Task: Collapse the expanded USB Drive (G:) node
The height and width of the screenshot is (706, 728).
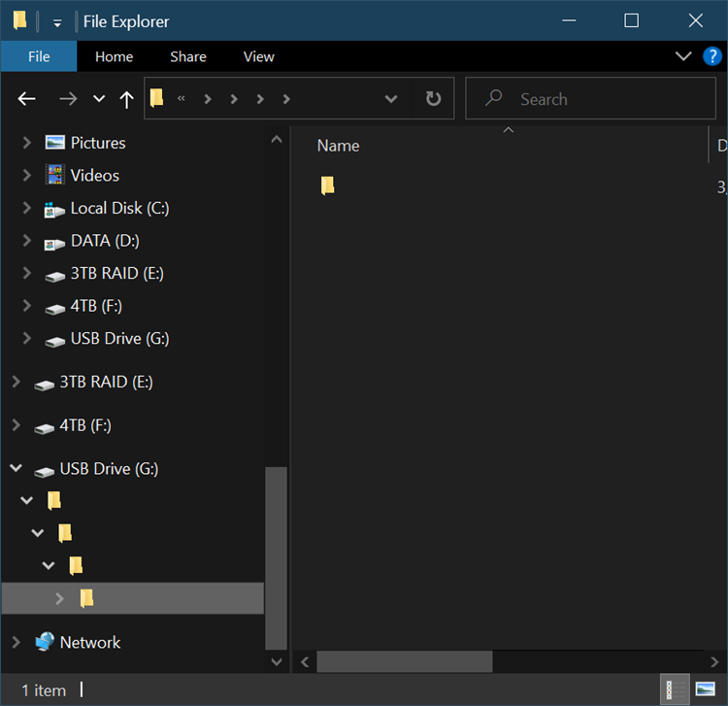Action: 17,468
